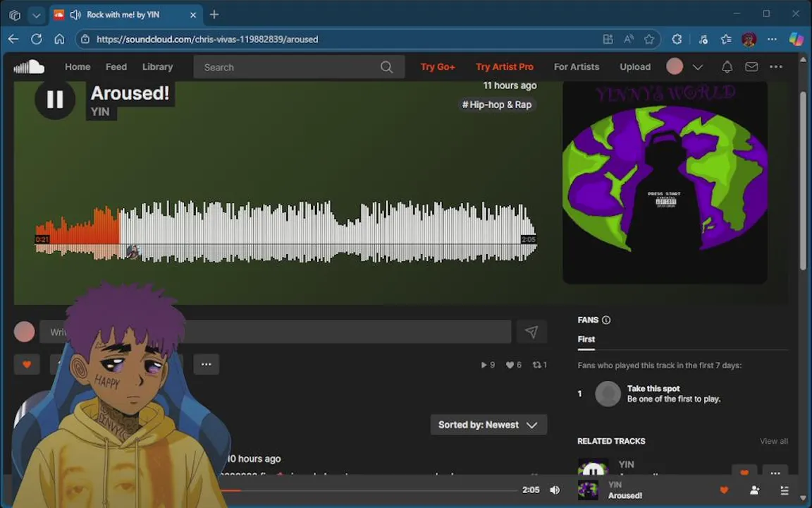The height and width of the screenshot is (508, 812).
Task: Send the comment with the paper plane
Action: tap(531, 332)
